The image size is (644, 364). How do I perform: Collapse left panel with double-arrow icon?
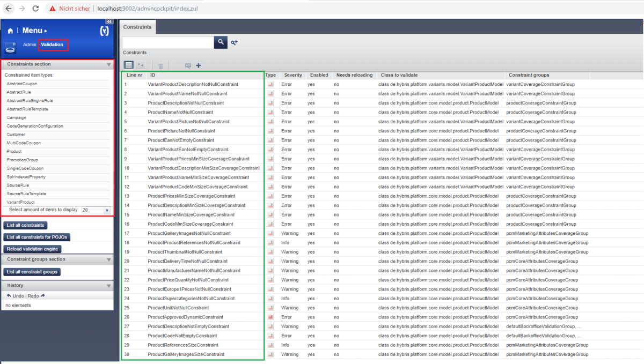coord(109,21)
